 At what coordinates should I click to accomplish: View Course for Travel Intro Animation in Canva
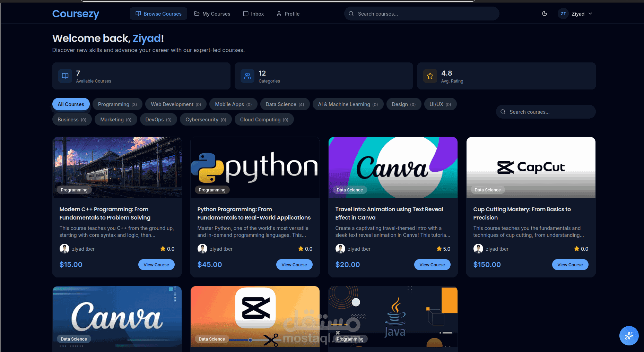click(432, 265)
